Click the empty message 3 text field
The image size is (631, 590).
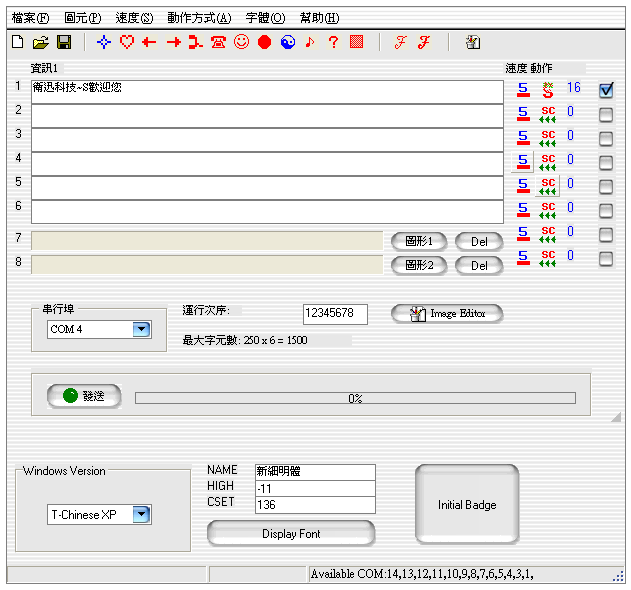coord(267,140)
